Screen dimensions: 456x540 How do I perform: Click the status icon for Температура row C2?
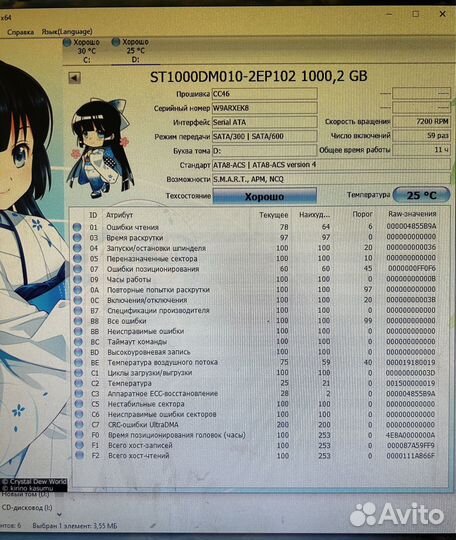click(x=79, y=383)
